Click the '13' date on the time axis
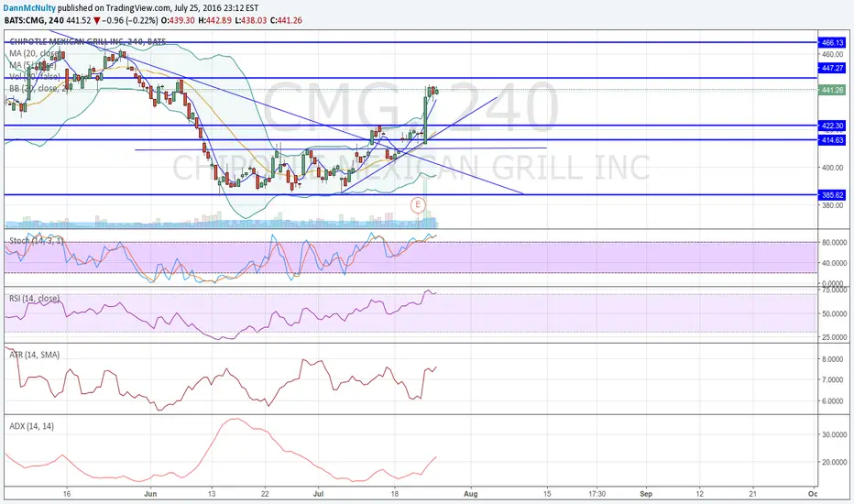This screenshot has width=854, height=504. [212, 494]
